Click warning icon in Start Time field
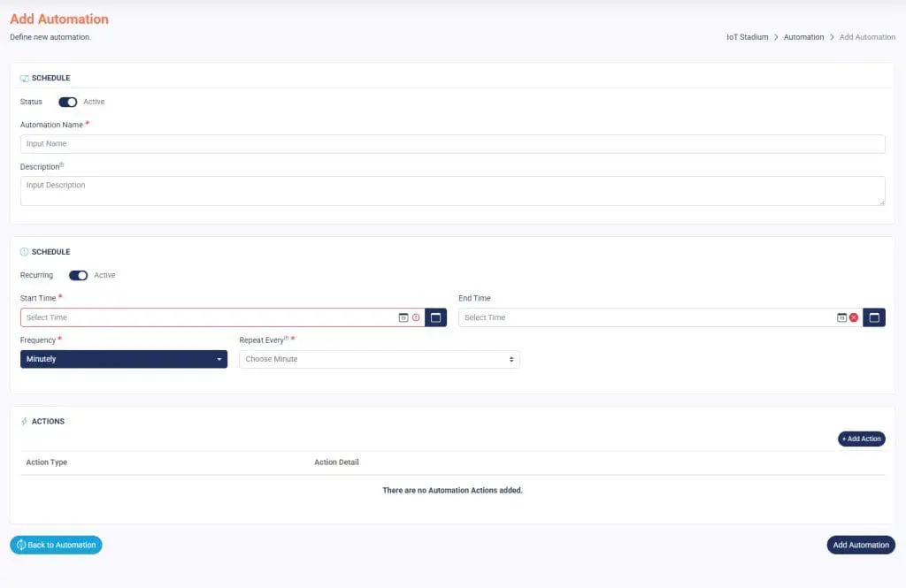Viewport: 906px width, 588px height. [416, 317]
